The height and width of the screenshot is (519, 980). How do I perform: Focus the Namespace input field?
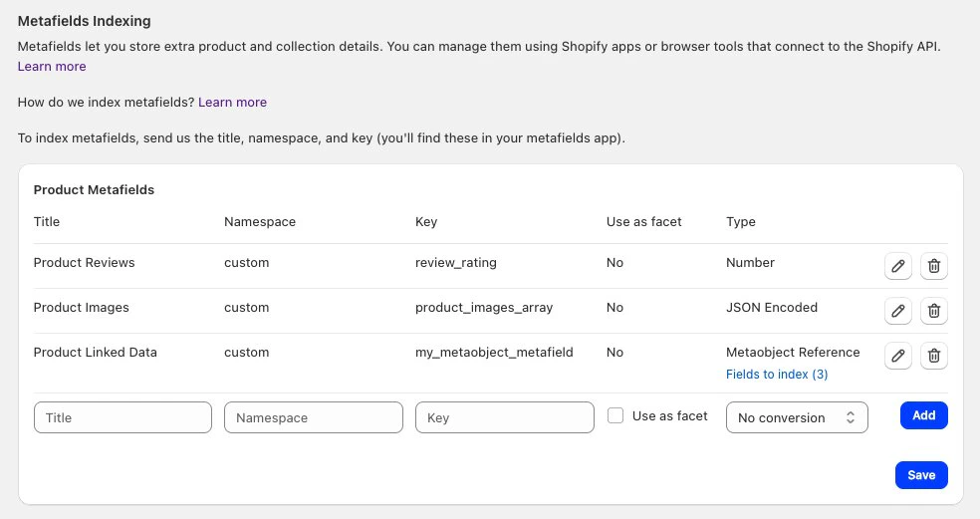pos(314,417)
